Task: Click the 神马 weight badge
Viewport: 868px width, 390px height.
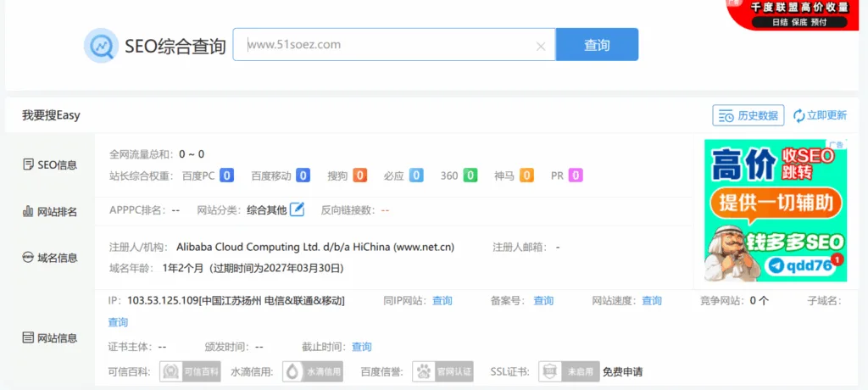Action: coord(526,175)
